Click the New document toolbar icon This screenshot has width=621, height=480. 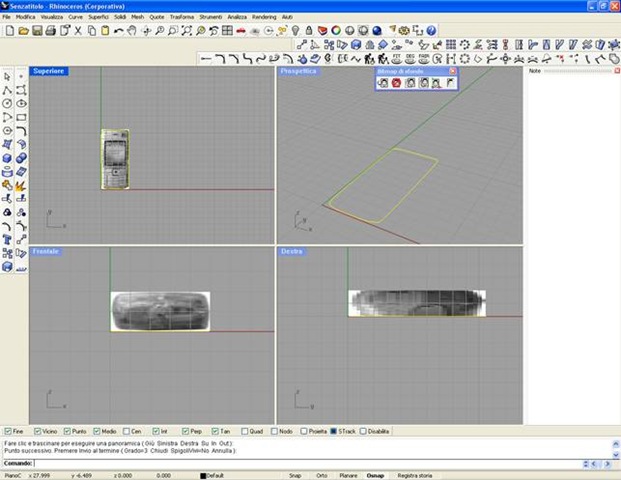tap(9, 31)
